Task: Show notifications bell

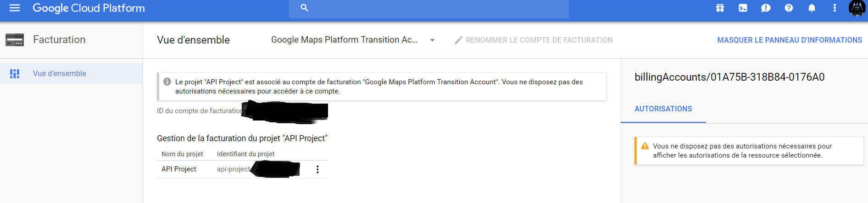Action: tap(812, 8)
